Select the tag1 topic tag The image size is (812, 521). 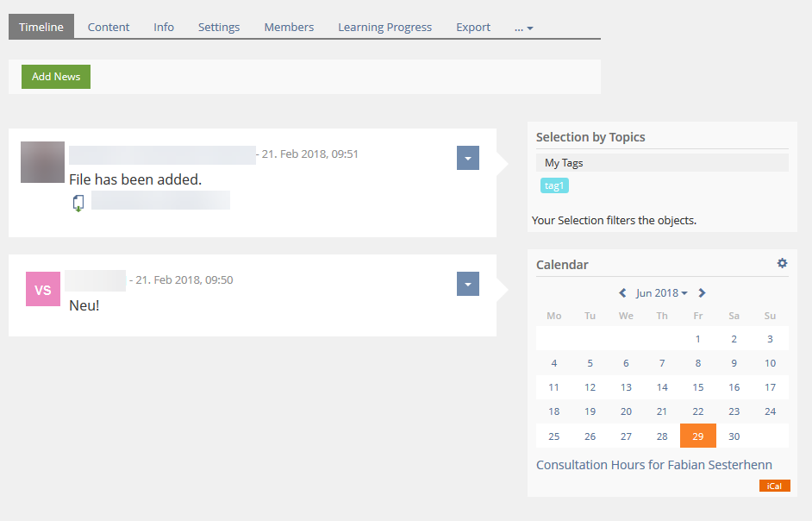554,185
